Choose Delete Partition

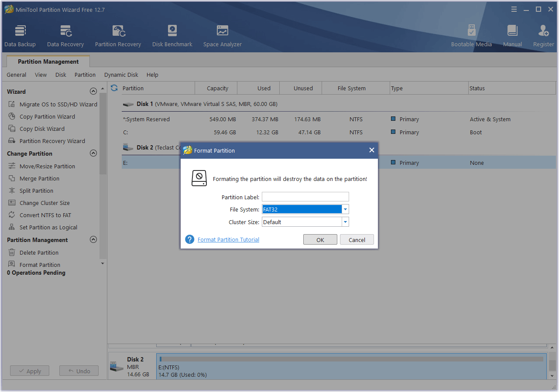[x=33, y=252]
